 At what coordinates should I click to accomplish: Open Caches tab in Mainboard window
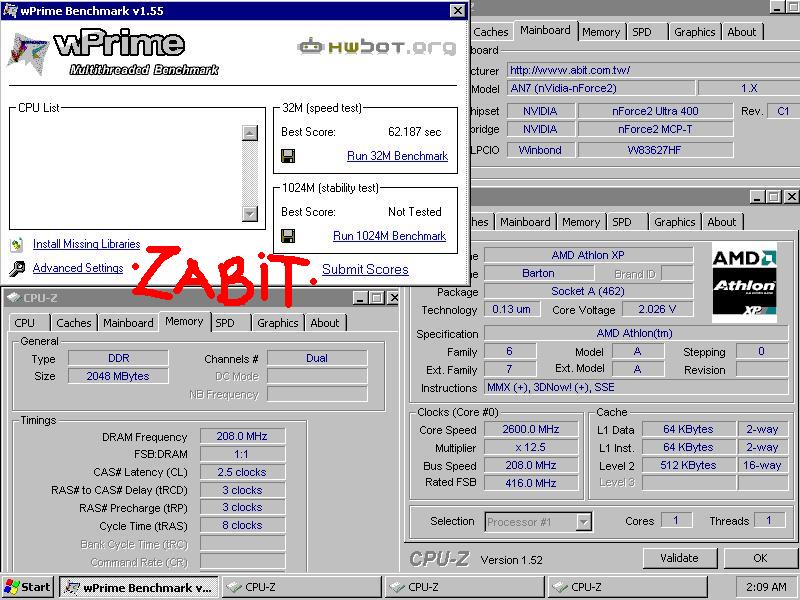tap(491, 32)
